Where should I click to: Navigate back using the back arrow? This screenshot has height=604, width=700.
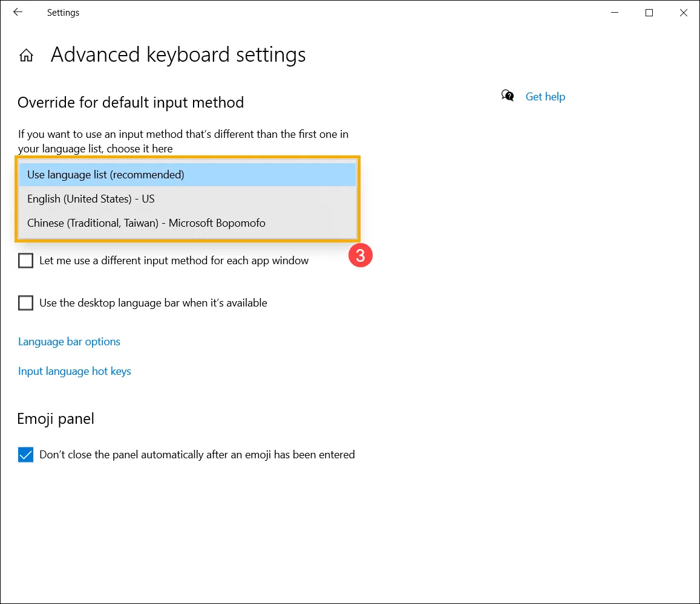click(17, 12)
